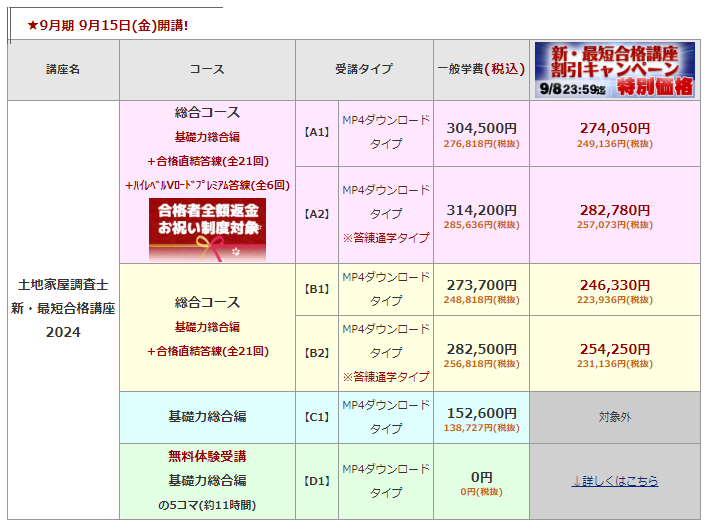
Task: Click the 152,600円 tuition price
Action: point(481,411)
